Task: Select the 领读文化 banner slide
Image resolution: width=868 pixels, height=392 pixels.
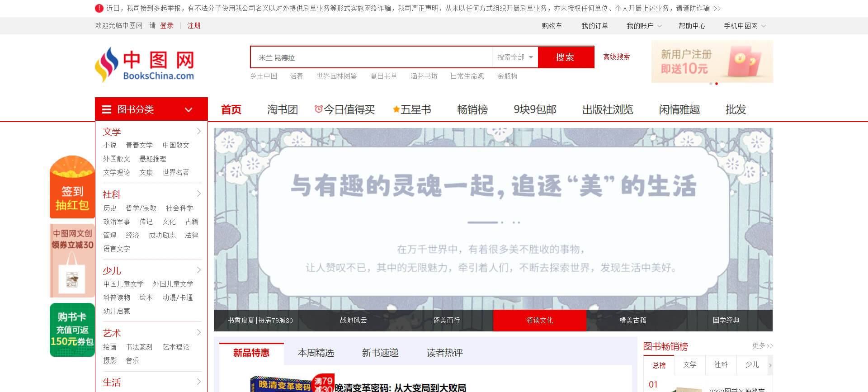Action: click(x=539, y=320)
